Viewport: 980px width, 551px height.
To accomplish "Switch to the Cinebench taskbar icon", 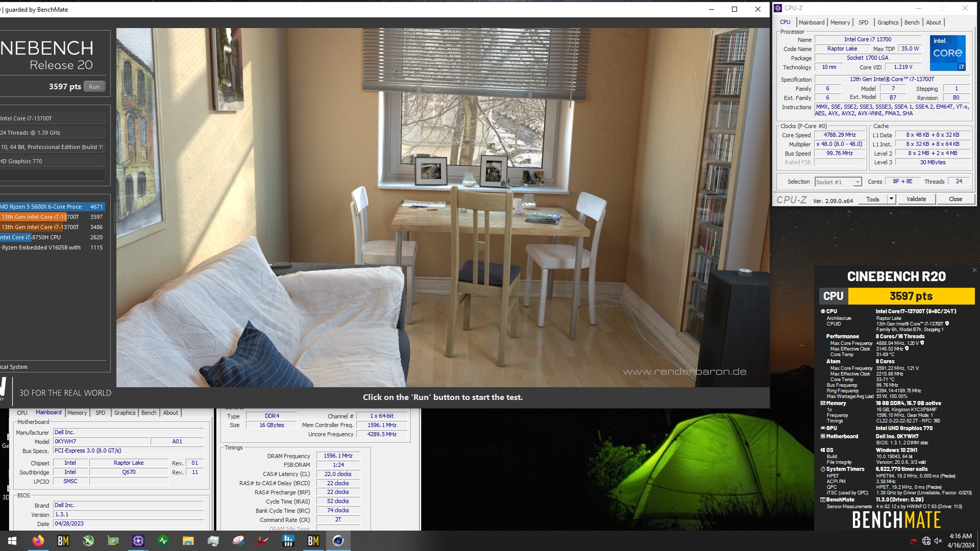I will coord(338,541).
